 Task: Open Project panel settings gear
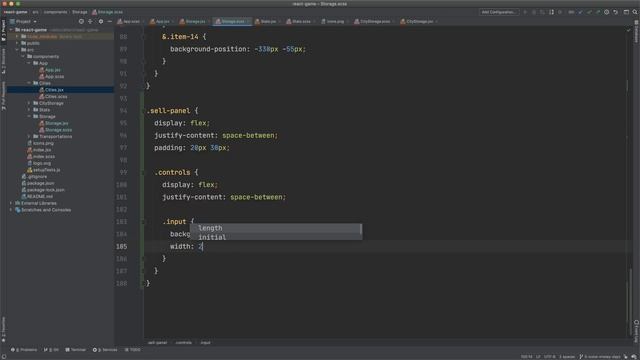[101, 21]
